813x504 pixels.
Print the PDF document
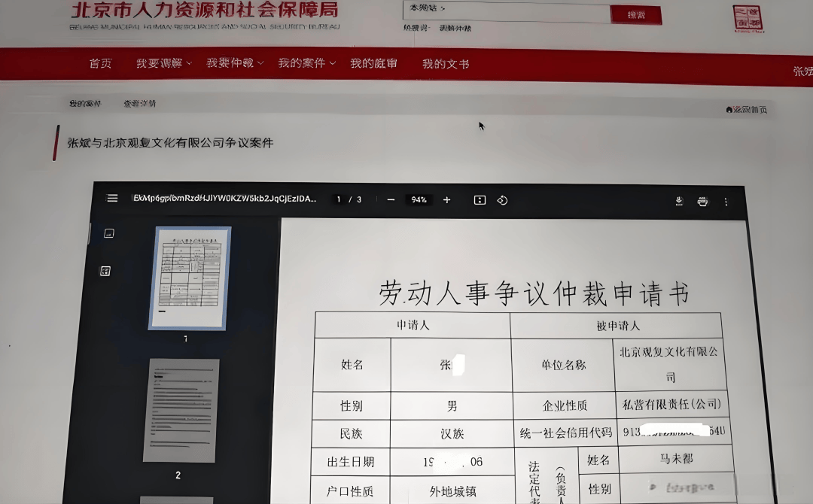click(702, 202)
